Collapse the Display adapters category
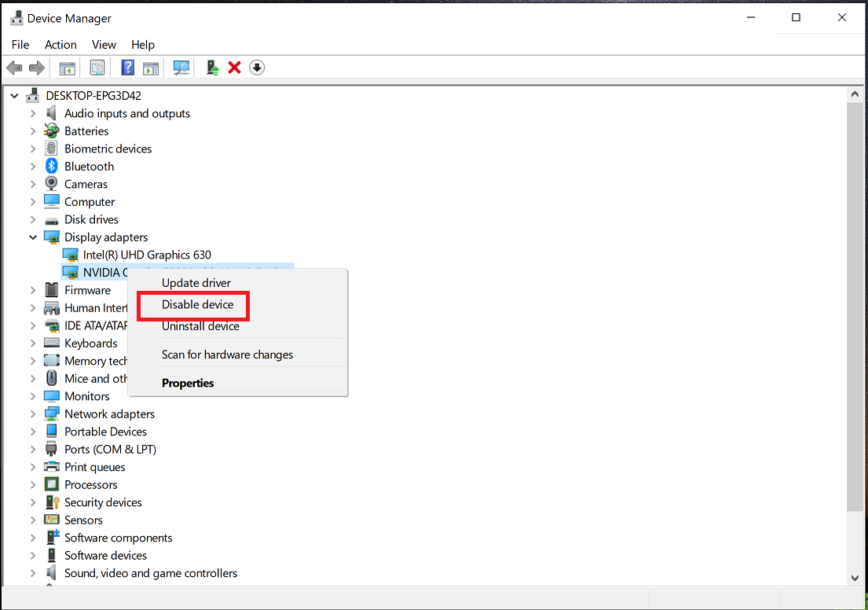The image size is (868, 610). click(x=33, y=237)
